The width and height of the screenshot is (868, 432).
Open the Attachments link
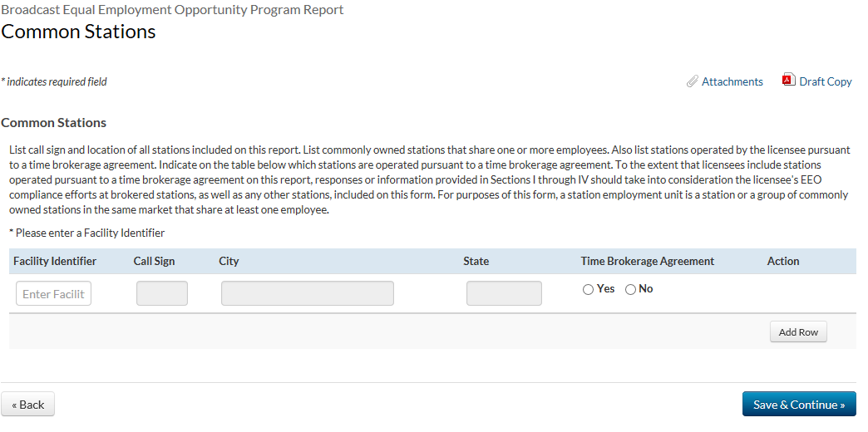coord(732,82)
